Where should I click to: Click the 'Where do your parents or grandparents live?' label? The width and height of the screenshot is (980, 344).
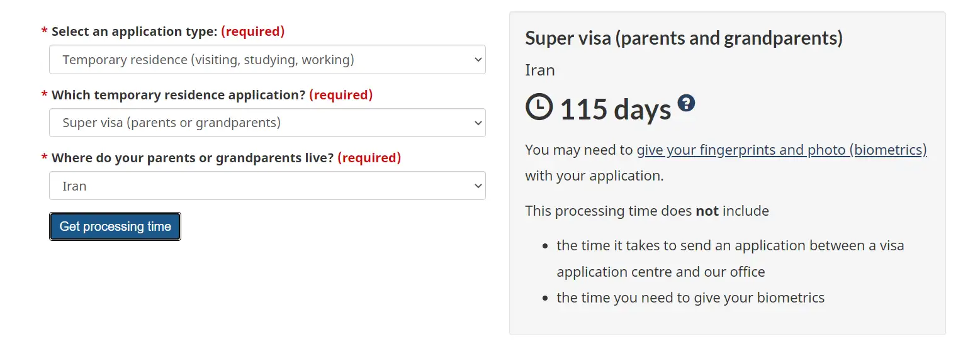(193, 158)
